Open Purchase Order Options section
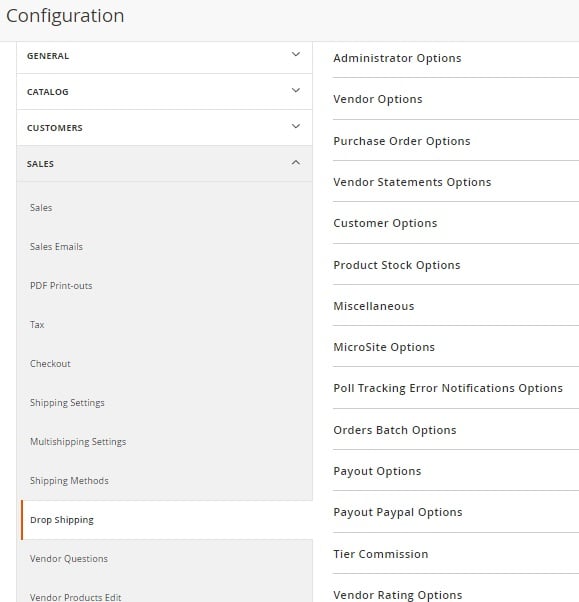Viewport: 579px width, 602px height. [x=402, y=141]
